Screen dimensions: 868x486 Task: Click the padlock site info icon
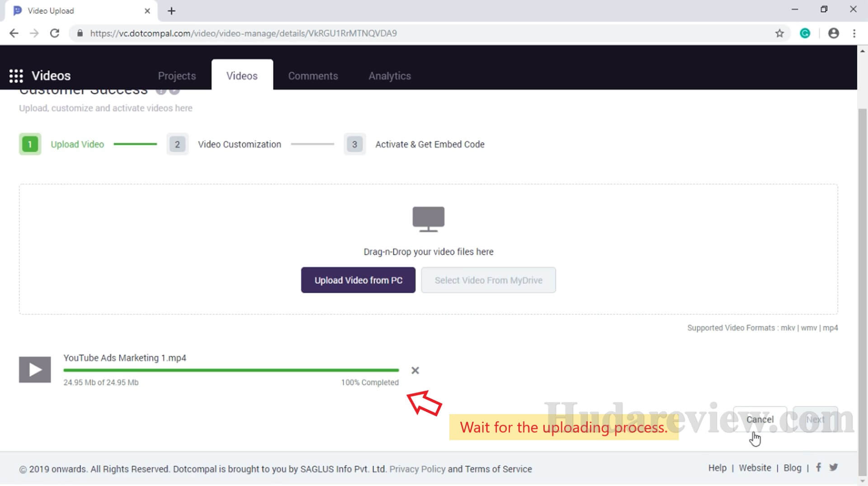80,33
